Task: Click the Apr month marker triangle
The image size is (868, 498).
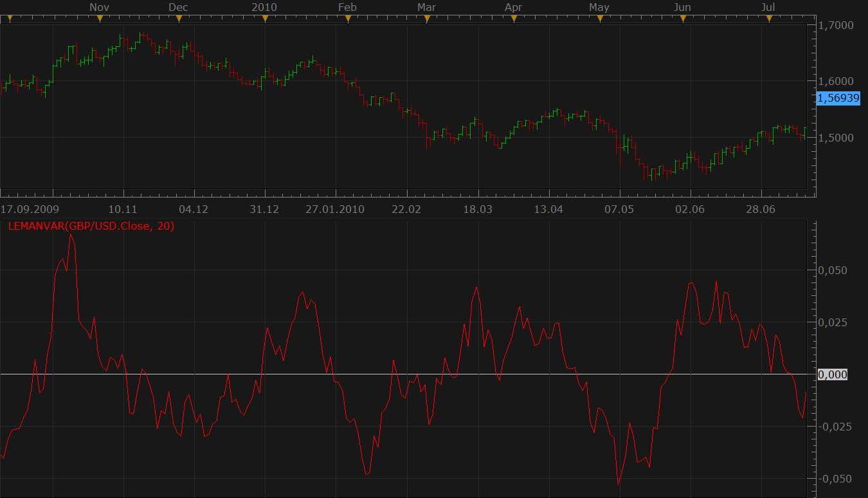Action: click(x=514, y=19)
